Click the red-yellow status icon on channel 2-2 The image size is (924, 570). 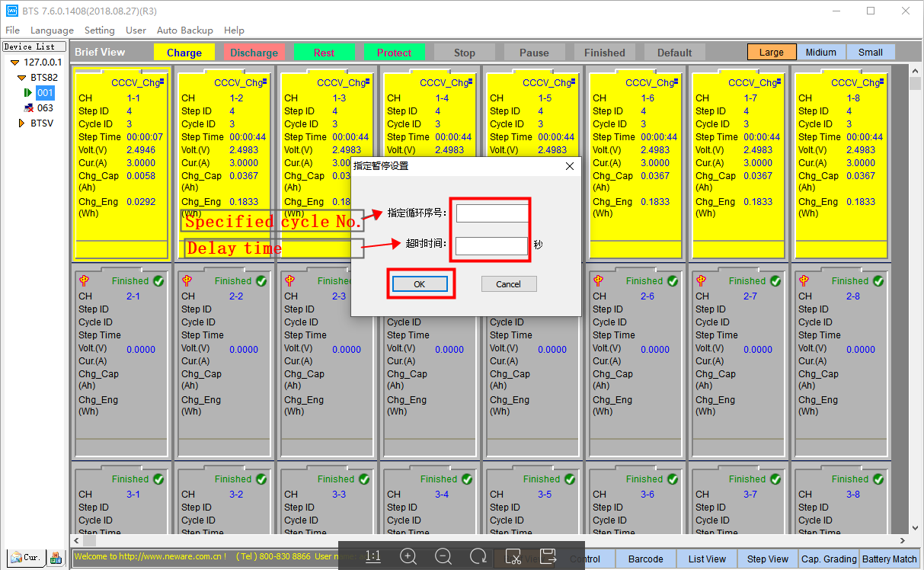[x=187, y=281]
